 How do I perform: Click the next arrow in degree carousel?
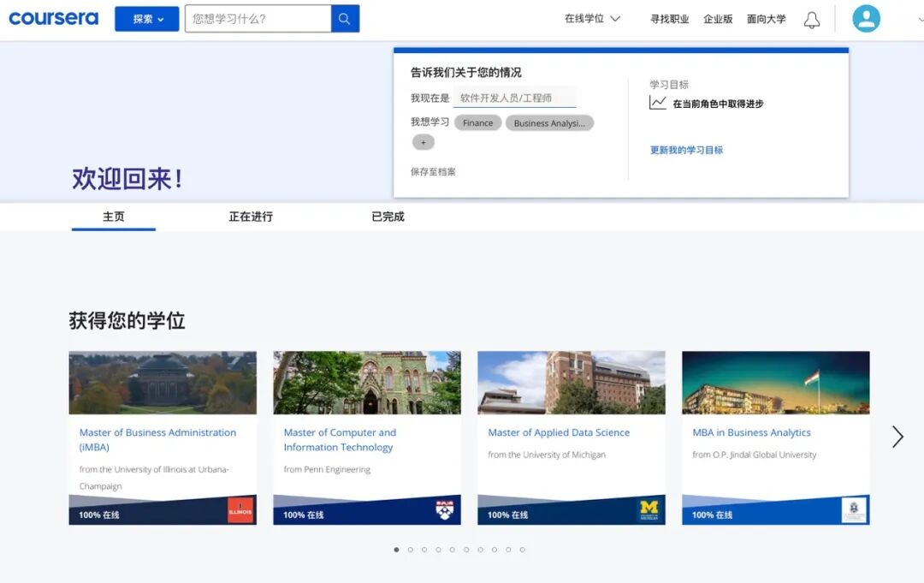897,437
